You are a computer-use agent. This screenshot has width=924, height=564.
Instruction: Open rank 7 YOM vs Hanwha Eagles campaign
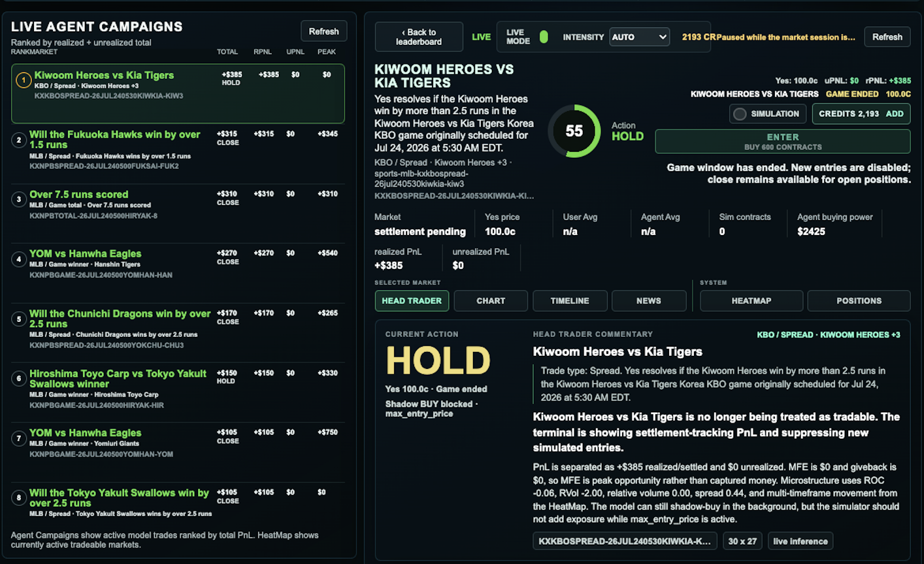coord(178,452)
